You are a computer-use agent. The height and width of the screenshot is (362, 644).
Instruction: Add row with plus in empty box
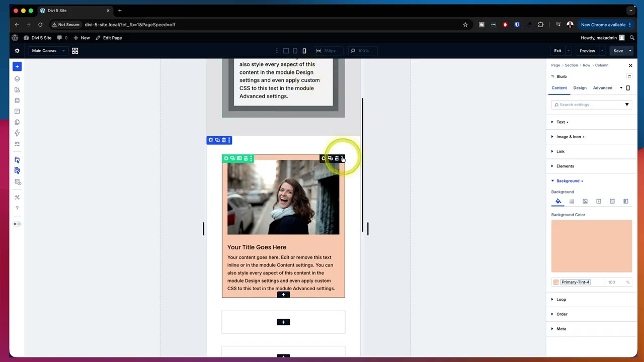click(283, 322)
